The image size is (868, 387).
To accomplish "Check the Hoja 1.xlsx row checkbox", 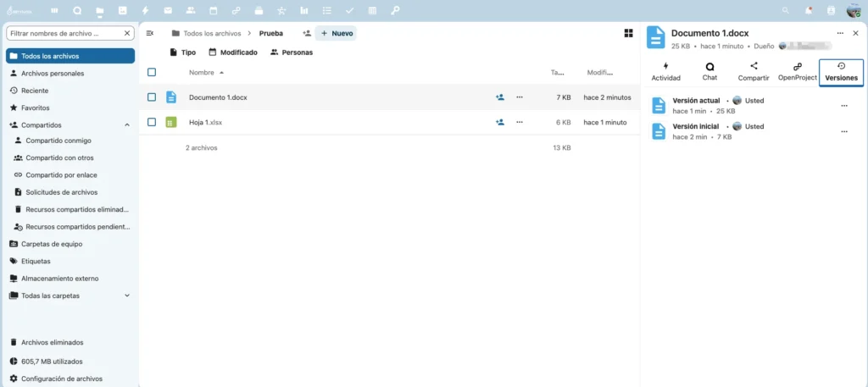I will (x=152, y=122).
